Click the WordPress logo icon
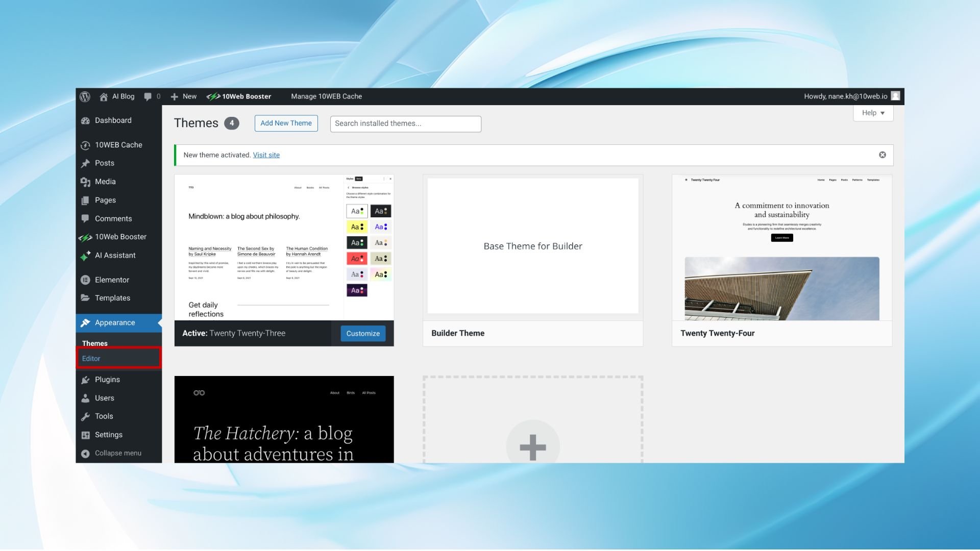The width and height of the screenshot is (980, 551). [85, 96]
